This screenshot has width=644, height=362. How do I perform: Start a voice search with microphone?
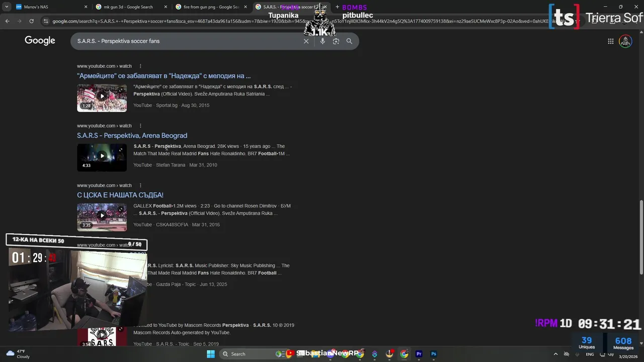[x=323, y=41]
